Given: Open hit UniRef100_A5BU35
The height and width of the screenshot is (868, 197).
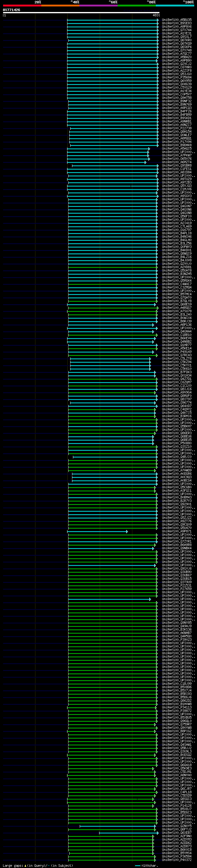Looking at the screenshot, I should tap(177, 20).
